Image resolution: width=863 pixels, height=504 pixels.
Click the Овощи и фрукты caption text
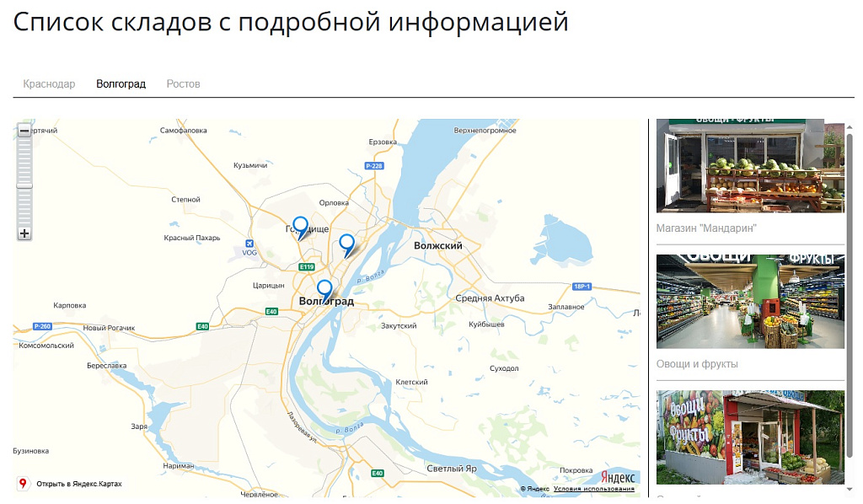(x=697, y=364)
